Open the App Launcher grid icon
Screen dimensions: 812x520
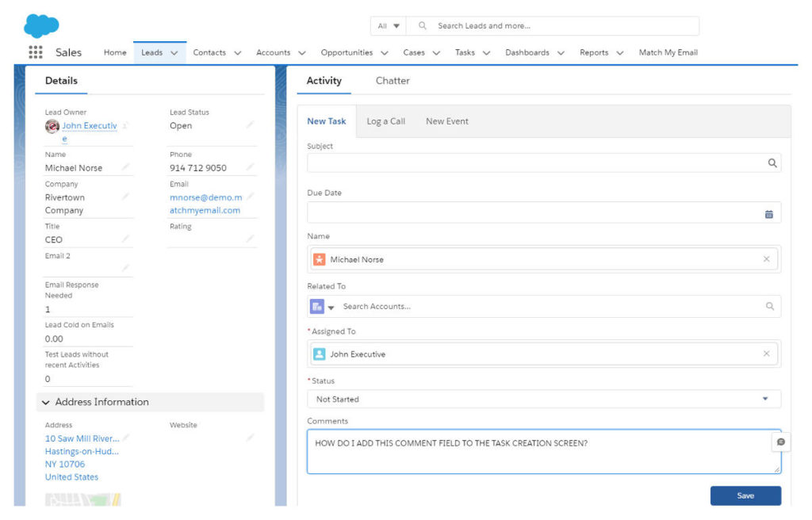(35, 52)
